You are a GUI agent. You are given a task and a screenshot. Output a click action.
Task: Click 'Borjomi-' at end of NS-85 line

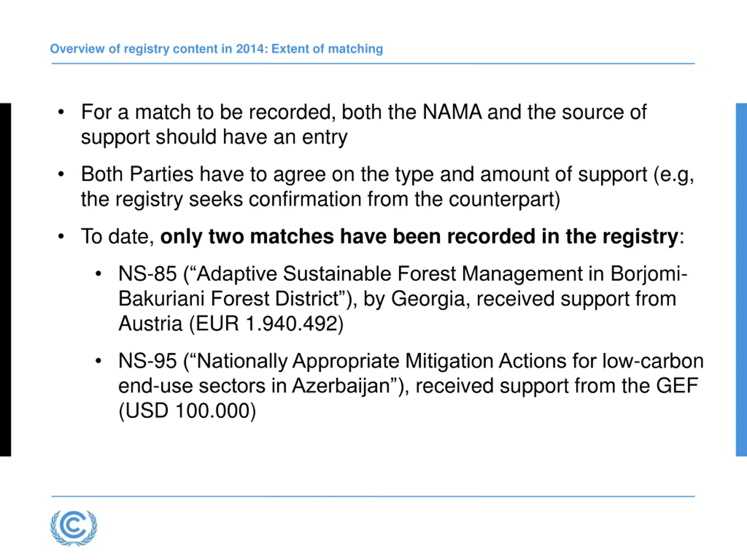(649, 274)
